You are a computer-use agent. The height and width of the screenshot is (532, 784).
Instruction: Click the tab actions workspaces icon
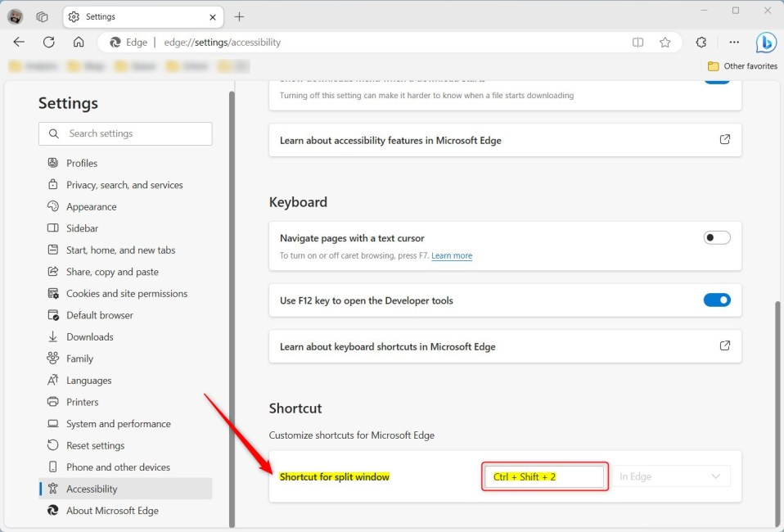tap(43, 16)
